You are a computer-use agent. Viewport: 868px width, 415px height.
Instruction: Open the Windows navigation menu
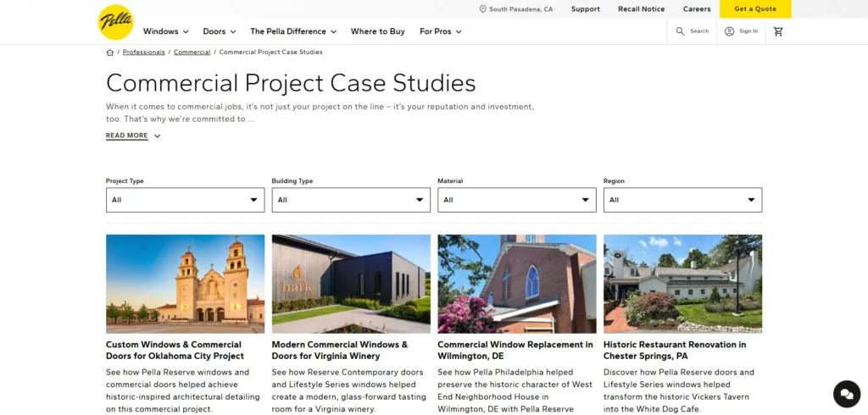click(x=165, y=31)
